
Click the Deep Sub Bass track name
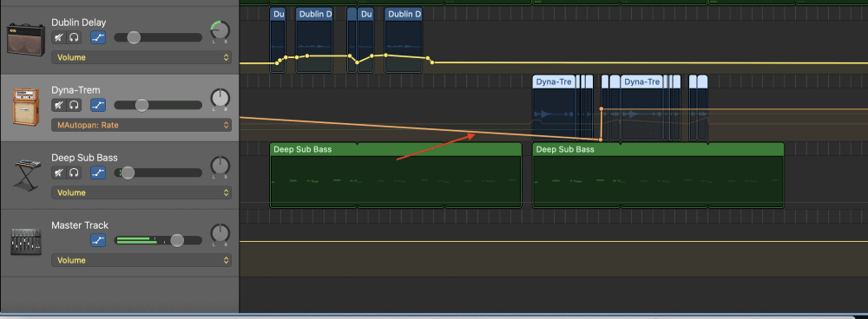pos(85,158)
